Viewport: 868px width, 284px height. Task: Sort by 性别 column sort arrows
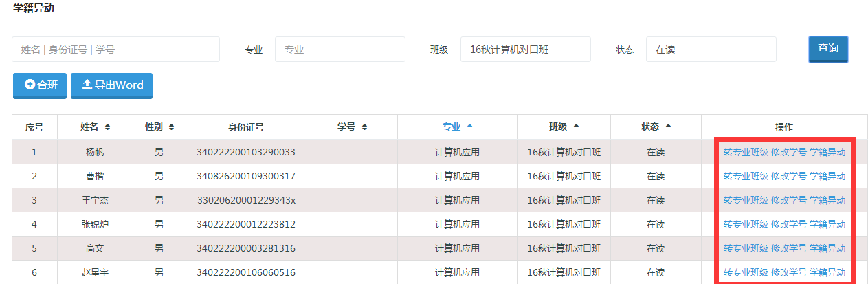coord(171,127)
